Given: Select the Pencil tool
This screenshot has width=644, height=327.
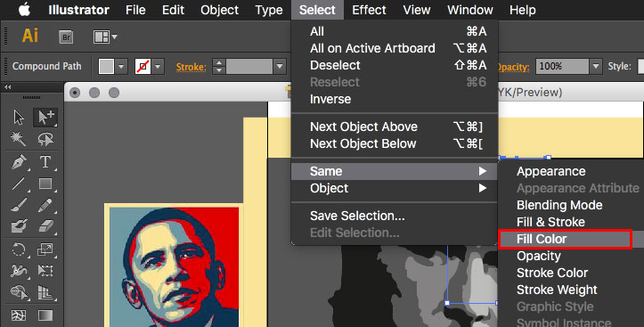Looking at the screenshot, I should coord(45,205).
